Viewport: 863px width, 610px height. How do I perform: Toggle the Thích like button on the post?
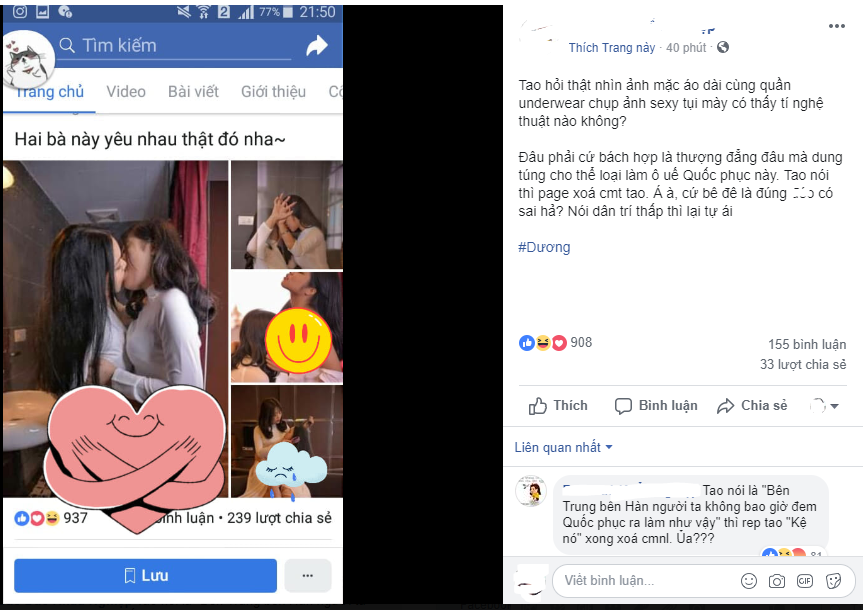point(558,406)
